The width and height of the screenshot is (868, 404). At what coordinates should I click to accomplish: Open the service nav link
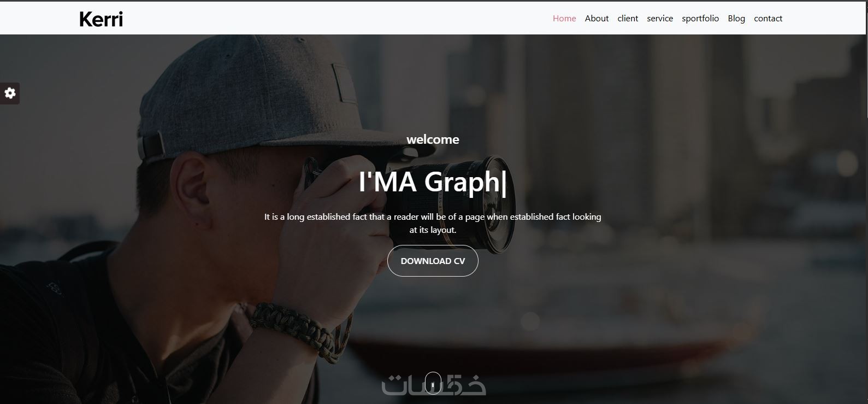(660, 19)
